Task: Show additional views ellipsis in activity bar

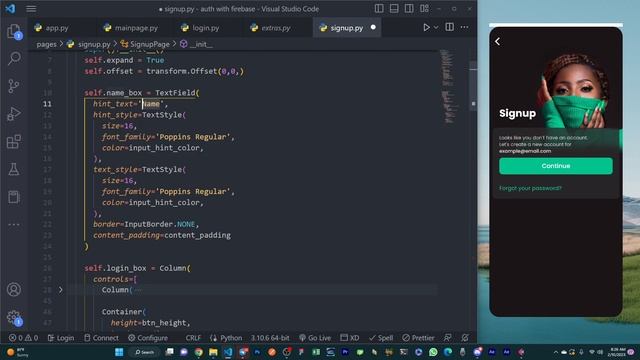Action: (x=14, y=224)
